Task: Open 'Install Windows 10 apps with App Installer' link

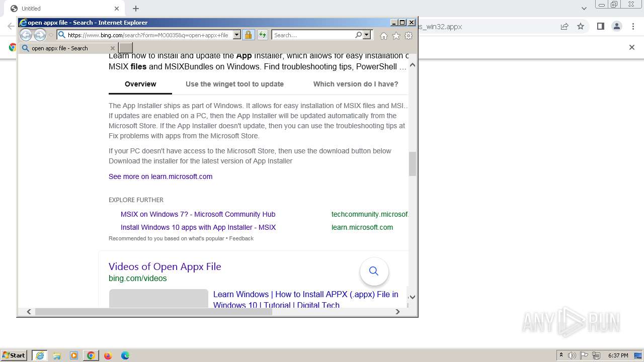Action: click(198, 227)
